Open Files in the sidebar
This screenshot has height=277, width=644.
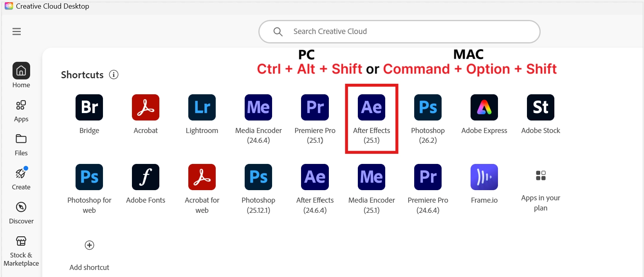(21, 145)
